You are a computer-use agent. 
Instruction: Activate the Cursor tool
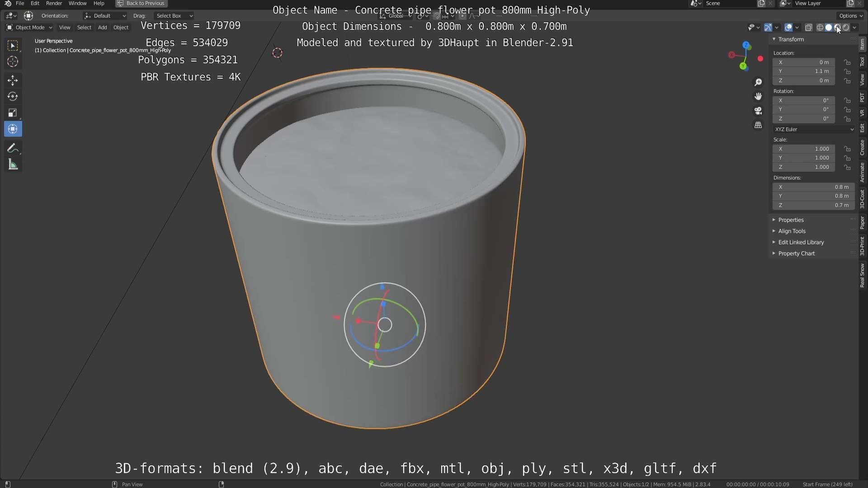(x=13, y=61)
